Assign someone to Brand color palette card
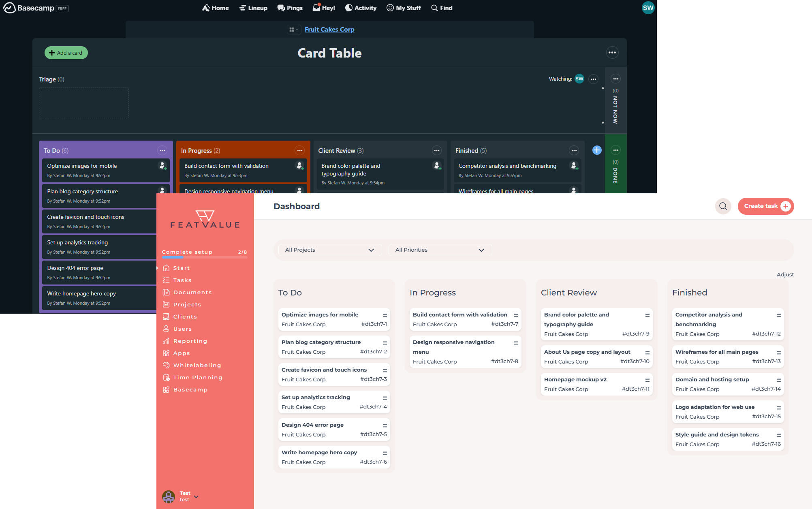This screenshot has width=812, height=509. 437,166
